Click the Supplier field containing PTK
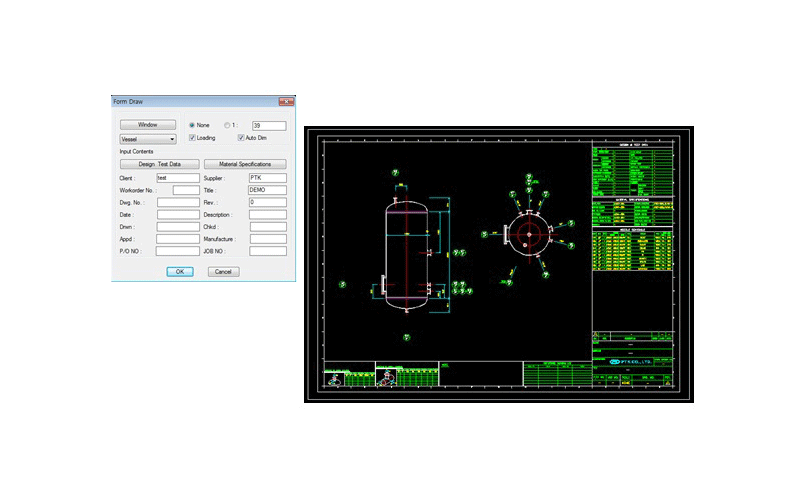 pos(268,178)
